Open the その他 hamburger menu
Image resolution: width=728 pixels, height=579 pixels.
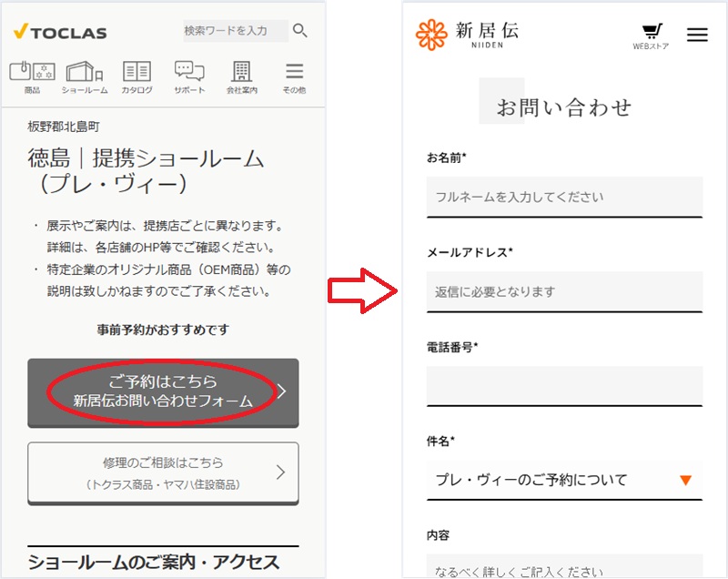click(x=294, y=77)
